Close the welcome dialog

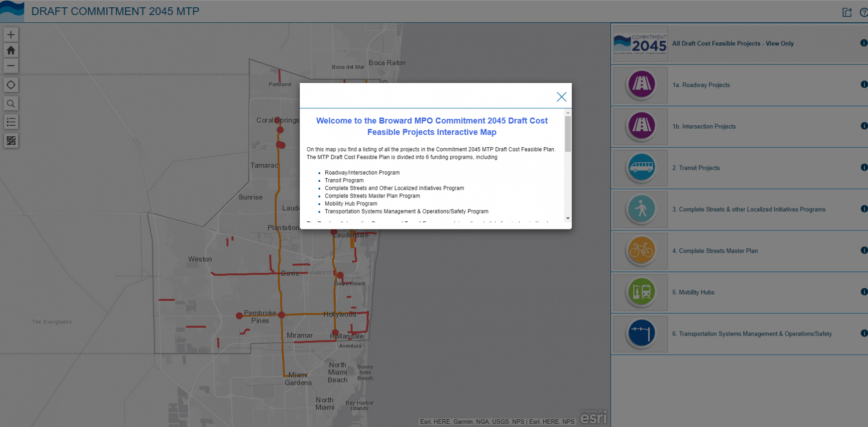tap(561, 96)
